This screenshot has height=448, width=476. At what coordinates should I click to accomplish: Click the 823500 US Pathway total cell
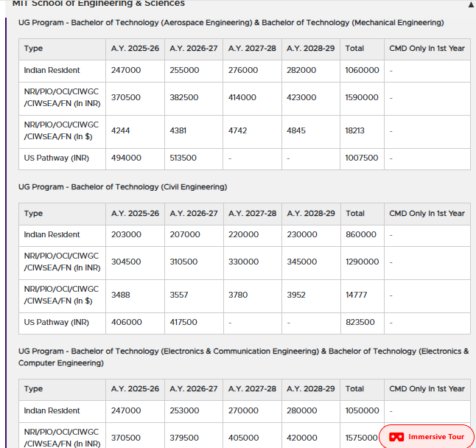(x=360, y=322)
